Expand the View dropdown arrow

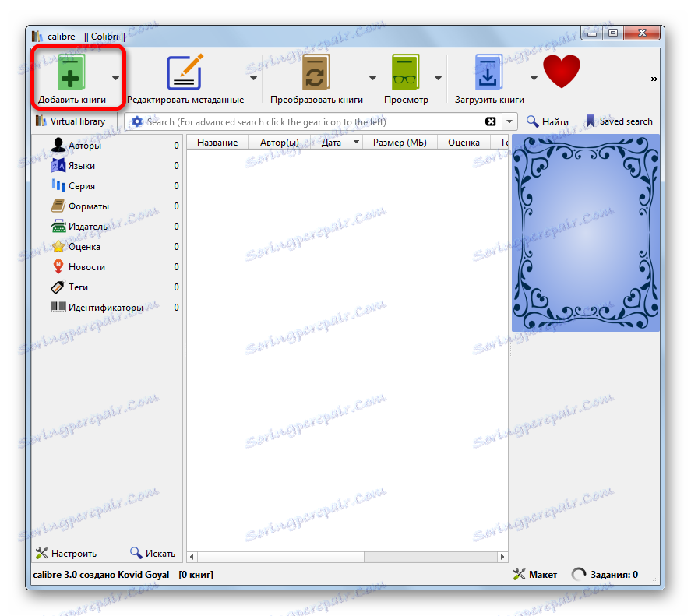coord(438,78)
